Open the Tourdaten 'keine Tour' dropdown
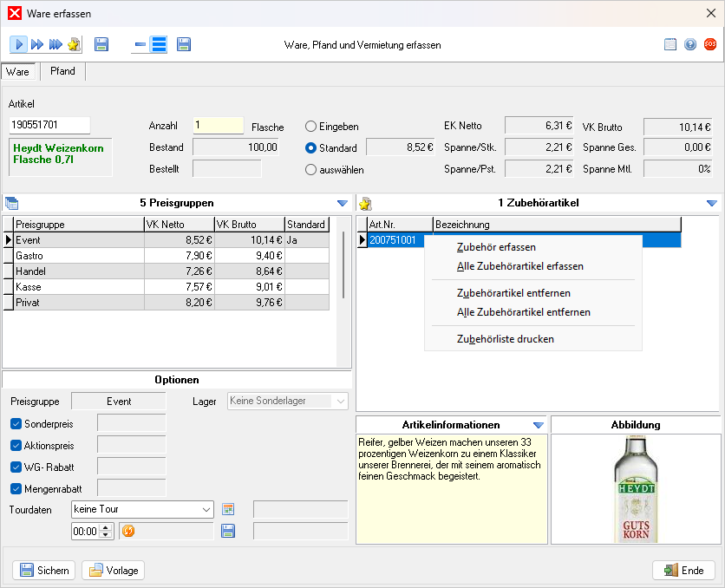The image size is (725, 588). 206,509
